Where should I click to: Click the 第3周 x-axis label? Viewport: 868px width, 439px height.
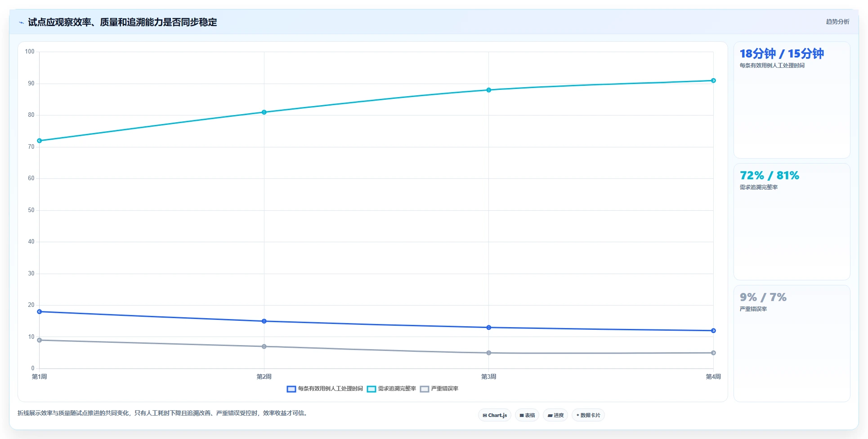pos(489,377)
